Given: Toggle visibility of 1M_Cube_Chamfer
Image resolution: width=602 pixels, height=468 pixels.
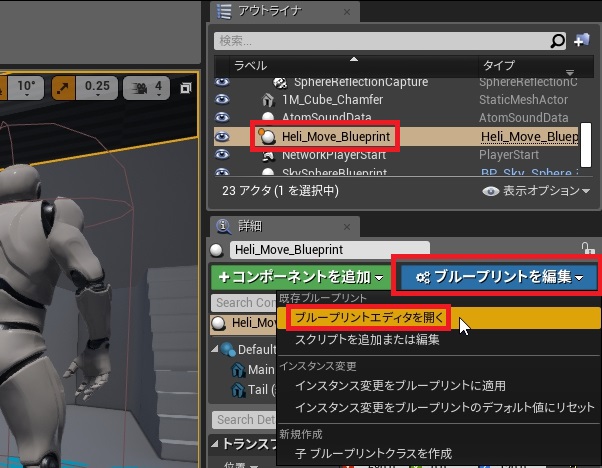Looking at the screenshot, I should 222,99.
